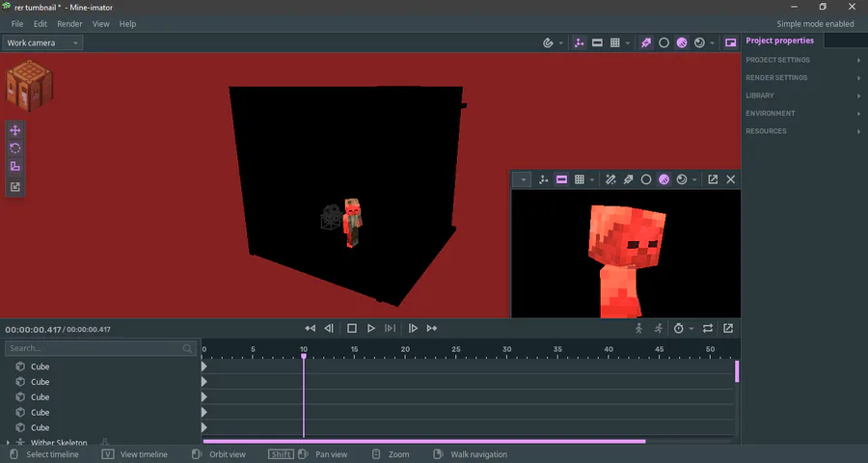Open the secondary view camera dropdown

(x=522, y=179)
